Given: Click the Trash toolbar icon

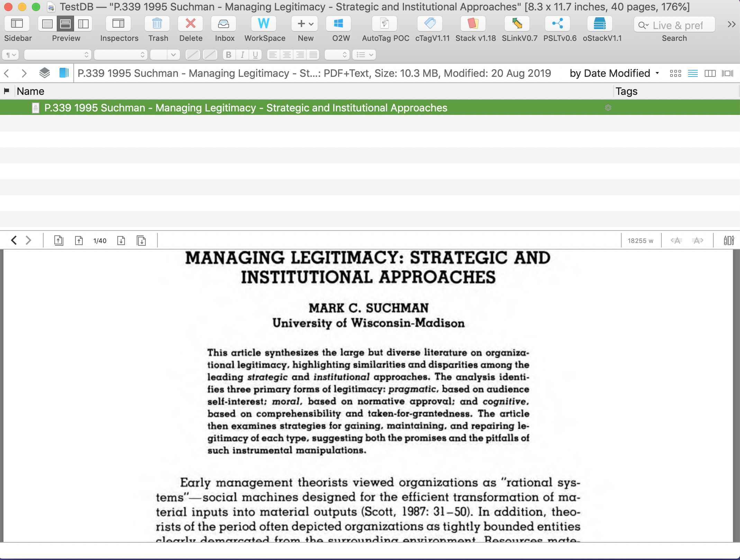Looking at the screenshot, I should pyautogui.click(x=157, y=24).
